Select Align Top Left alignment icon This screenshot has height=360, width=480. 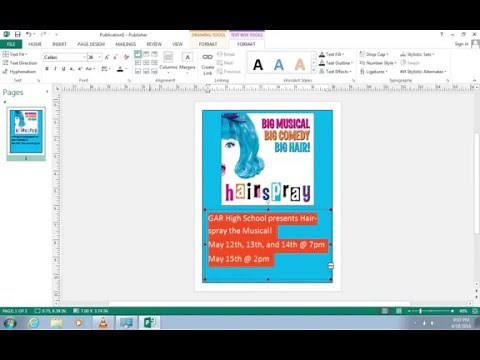[138, 54]
